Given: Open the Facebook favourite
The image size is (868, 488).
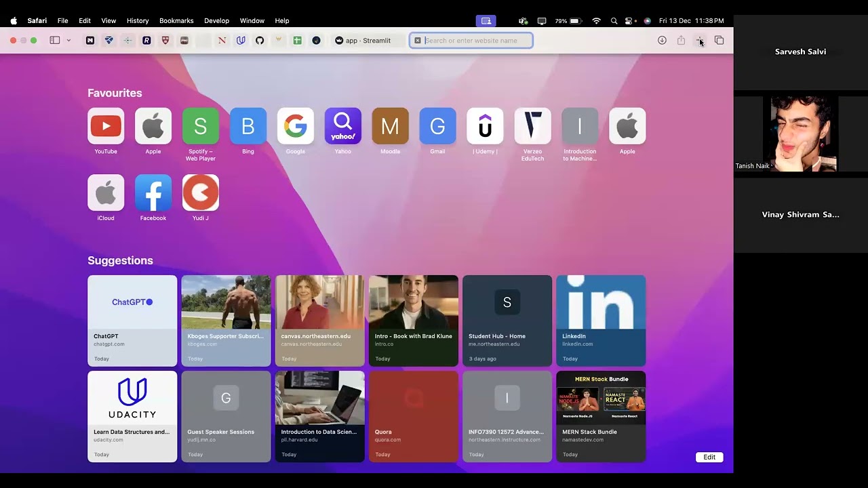Looking at the screenshot, I should [x=153, y=192].
